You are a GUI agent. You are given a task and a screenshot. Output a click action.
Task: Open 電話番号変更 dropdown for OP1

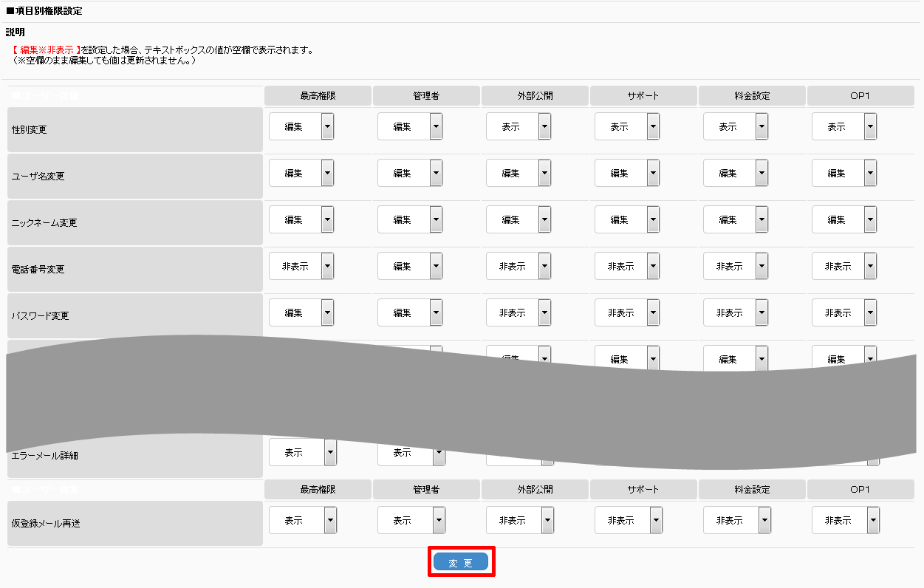[x=844, y=266]
